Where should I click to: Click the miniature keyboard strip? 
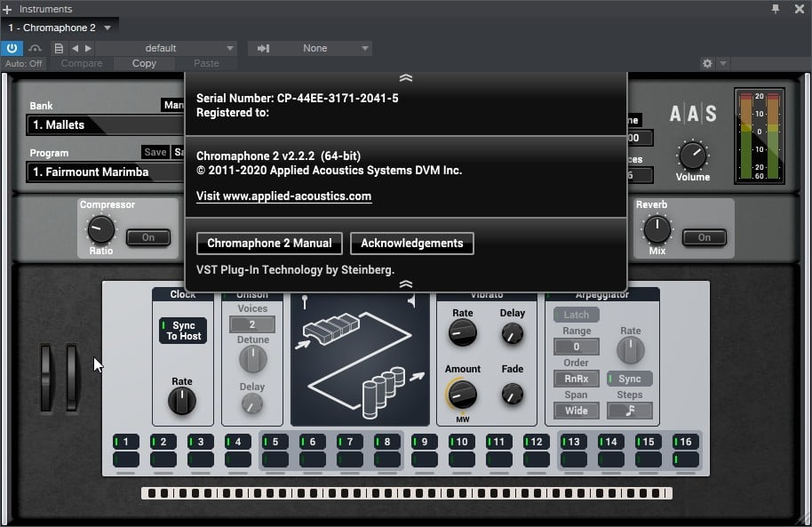pos(407,493)
